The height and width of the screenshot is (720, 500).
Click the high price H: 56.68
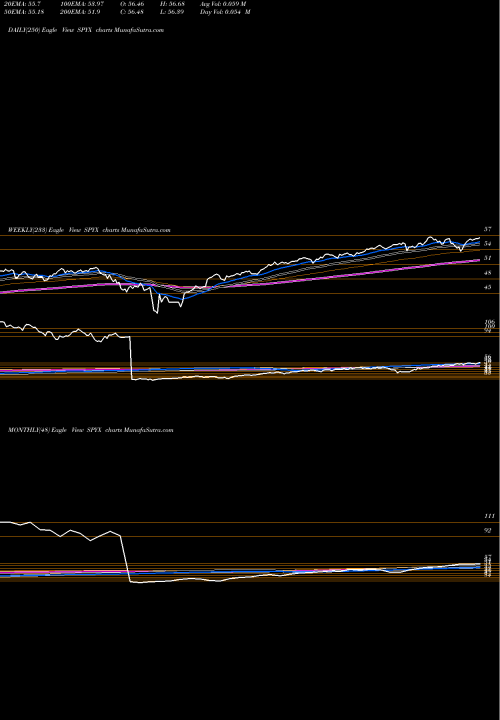click(172, 4)
